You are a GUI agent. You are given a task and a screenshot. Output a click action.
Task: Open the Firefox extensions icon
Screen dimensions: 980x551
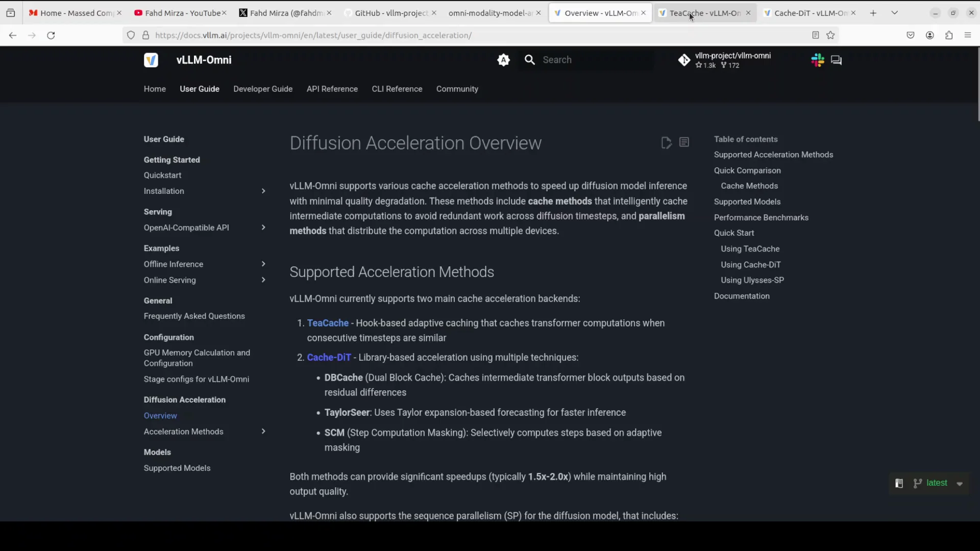(x=949, y=35)
